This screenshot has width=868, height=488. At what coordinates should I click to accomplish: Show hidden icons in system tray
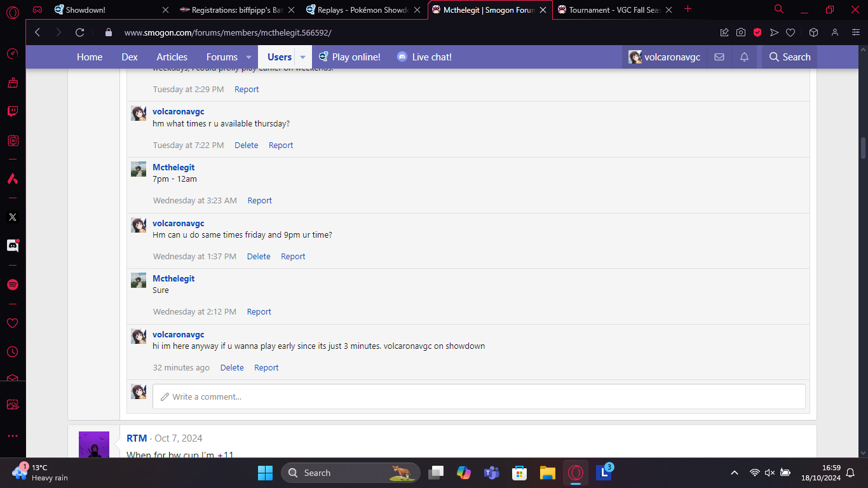pos(735,473)
